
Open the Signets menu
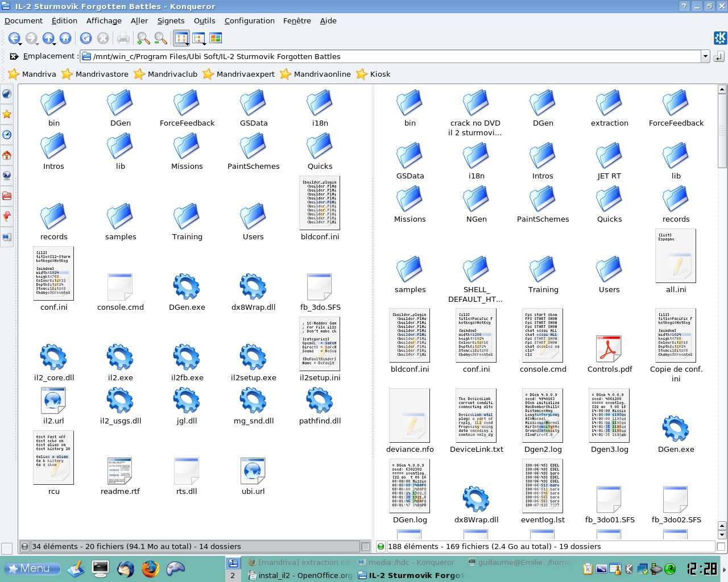(x=171, y=20)
